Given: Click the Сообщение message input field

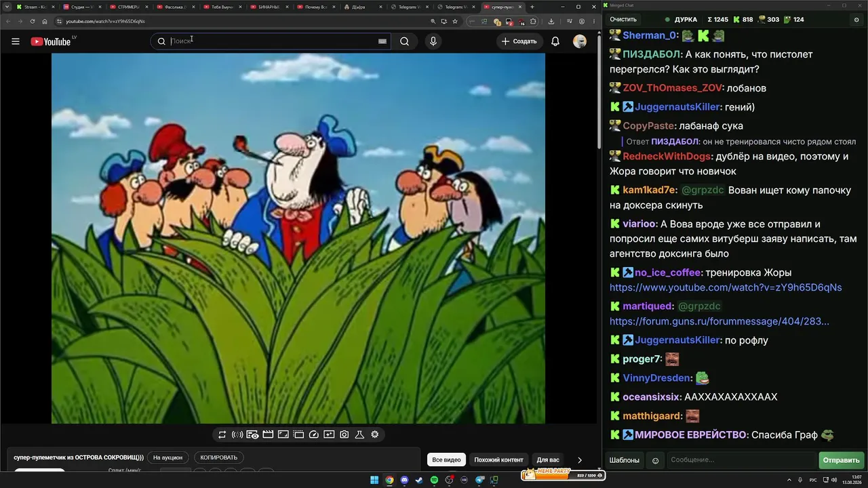Looking at the screenshot, I should [741, 460].
